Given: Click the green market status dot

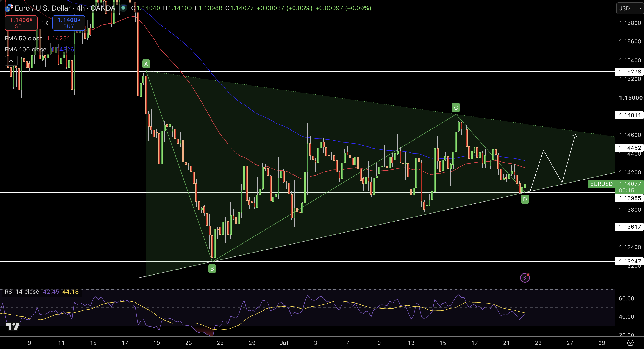Looking at the screenshot, I should pyautogui.click(x=123, y=8).
